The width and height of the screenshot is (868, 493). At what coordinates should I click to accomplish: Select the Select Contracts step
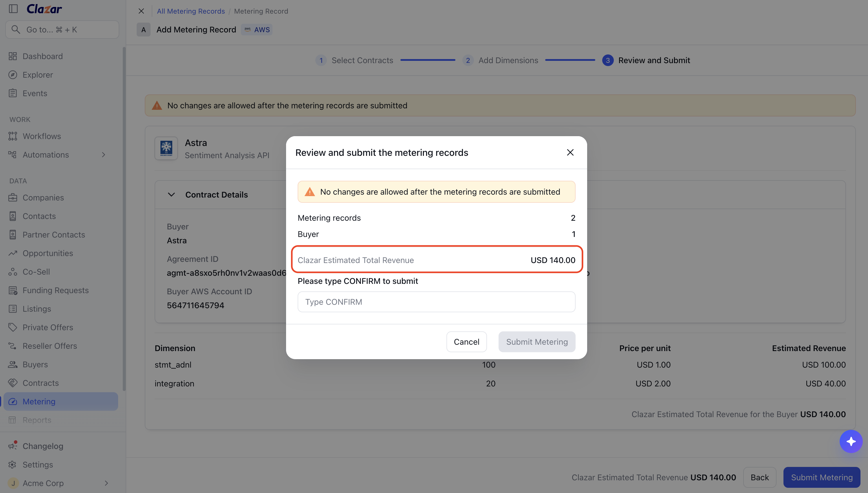click(x=354, y=60)
